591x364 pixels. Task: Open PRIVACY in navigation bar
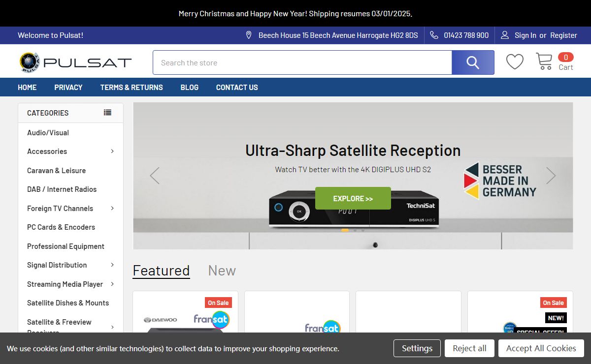[x=68, y=87]
